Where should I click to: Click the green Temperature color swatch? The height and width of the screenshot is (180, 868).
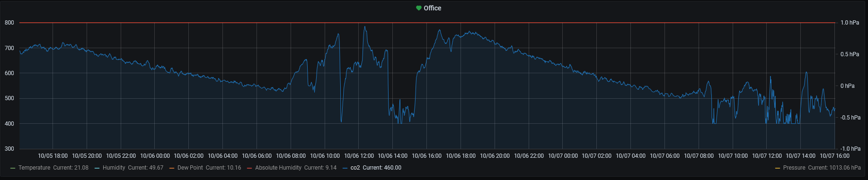point(13,168)
